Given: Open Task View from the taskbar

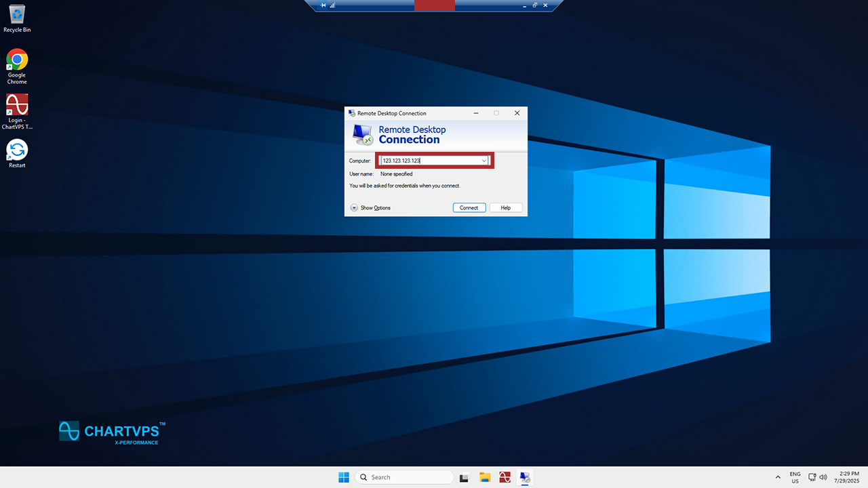Looking at the screenshot, I should [465, 477].
